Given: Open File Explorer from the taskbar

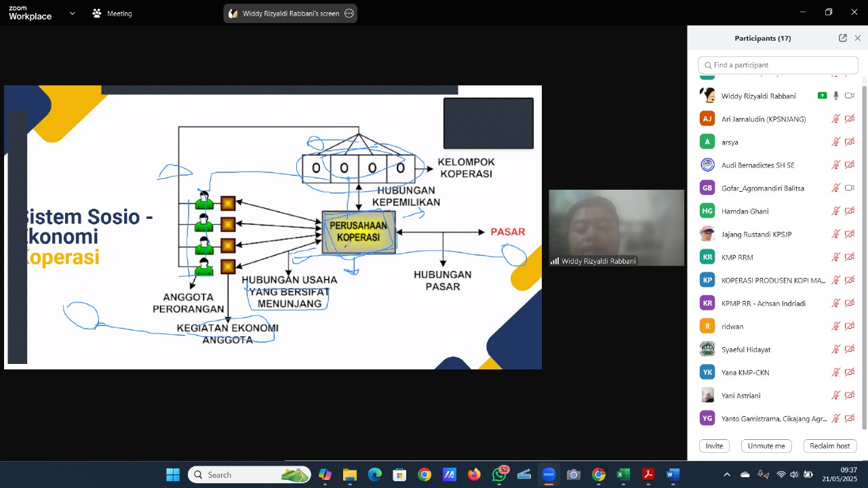Looking at the screenshot, I should pyautogui.click(x=349, y=474).
